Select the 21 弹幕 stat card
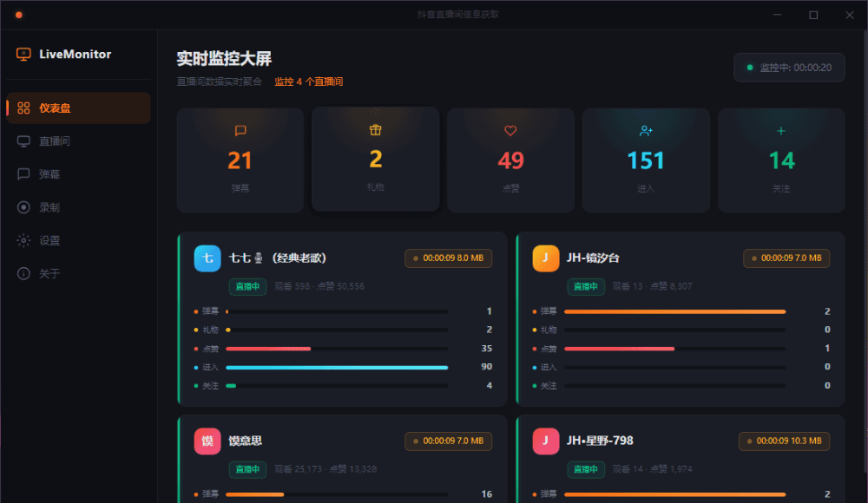 coord(240,160)
